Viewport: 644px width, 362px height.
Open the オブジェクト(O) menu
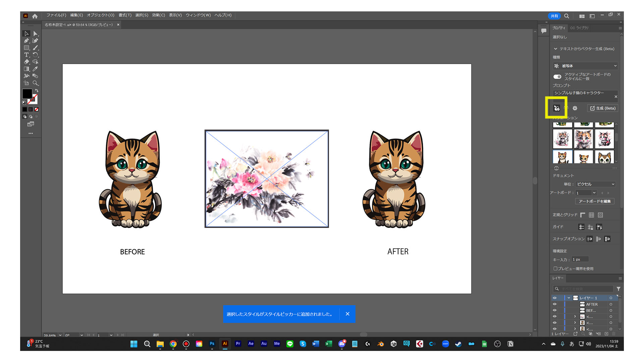pos(100,15)
